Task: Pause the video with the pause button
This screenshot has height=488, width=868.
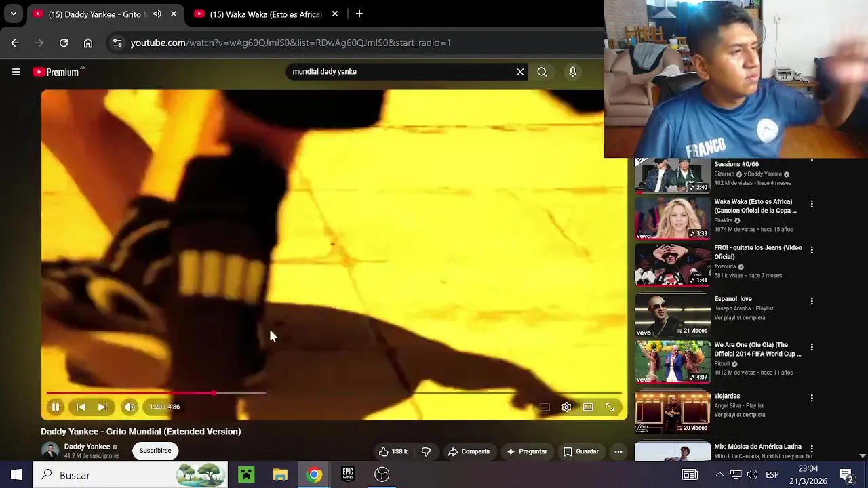Action: (56, 407)
